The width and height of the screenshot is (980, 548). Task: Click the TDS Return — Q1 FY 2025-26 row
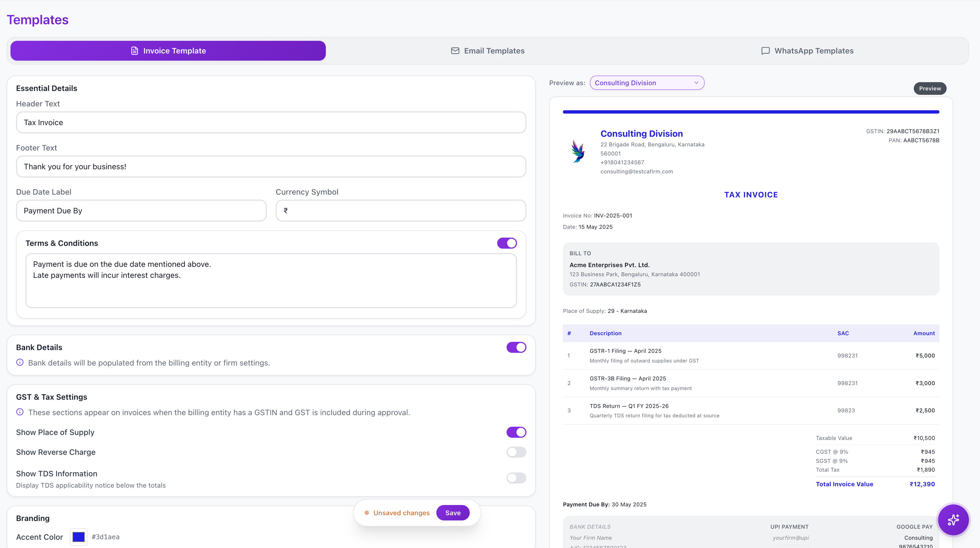pos(751,410)
